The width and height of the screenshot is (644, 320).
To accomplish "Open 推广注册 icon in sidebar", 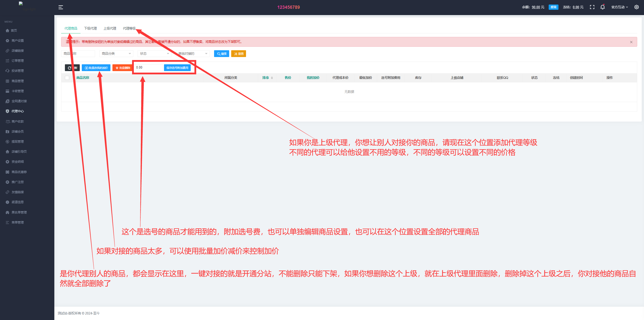I will click(x=8, y=182).
